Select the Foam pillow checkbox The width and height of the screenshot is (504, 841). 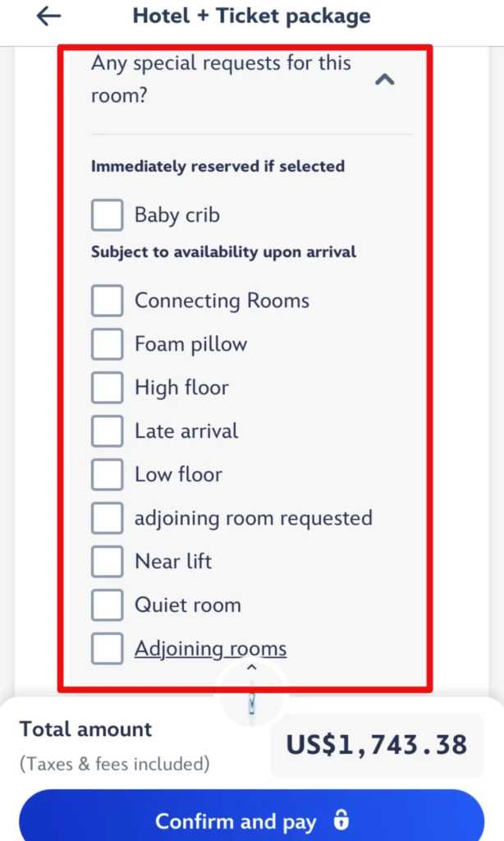[x=107, y=344]
